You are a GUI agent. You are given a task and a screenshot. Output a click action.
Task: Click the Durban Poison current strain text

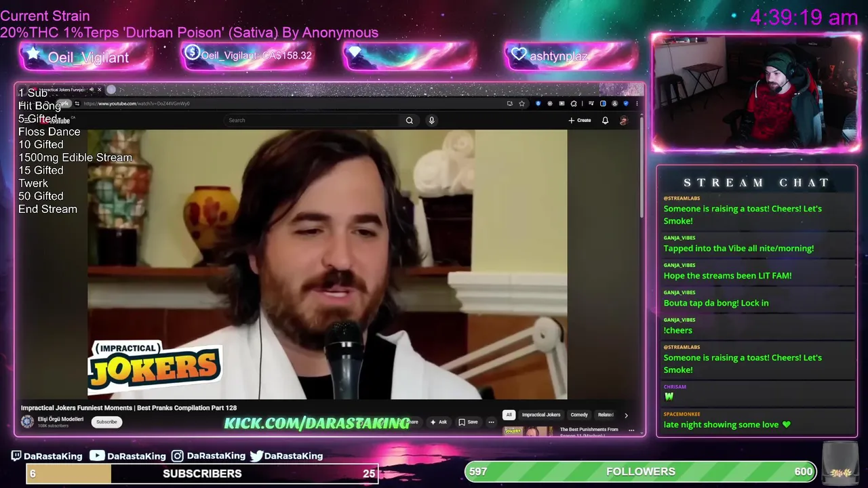(x=189, y=33)
